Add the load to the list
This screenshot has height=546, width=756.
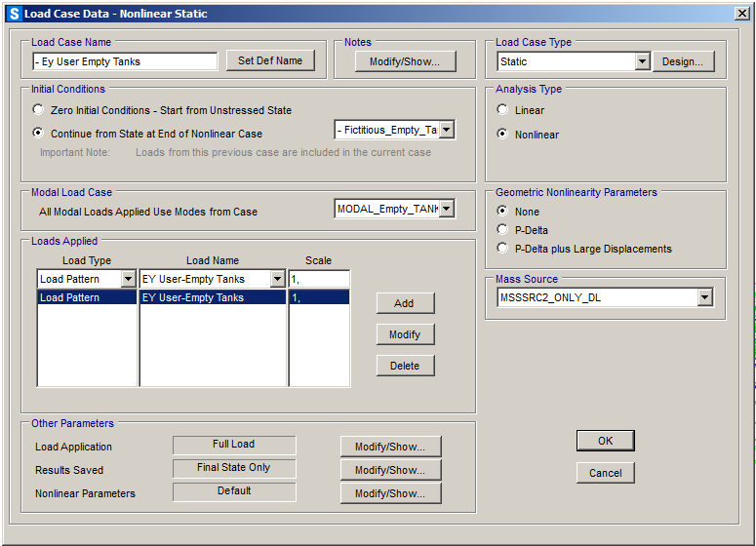tap(405, 303)
